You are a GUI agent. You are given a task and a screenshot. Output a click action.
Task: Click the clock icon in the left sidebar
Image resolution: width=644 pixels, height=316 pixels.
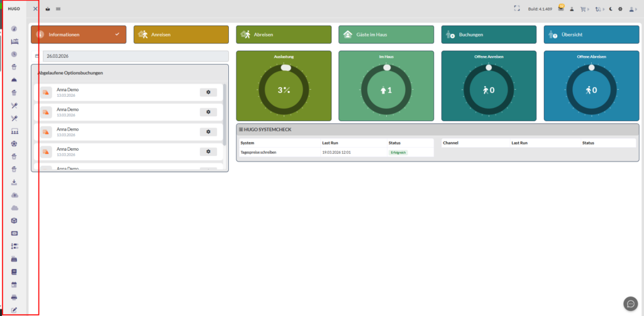[x=14, y=54]
